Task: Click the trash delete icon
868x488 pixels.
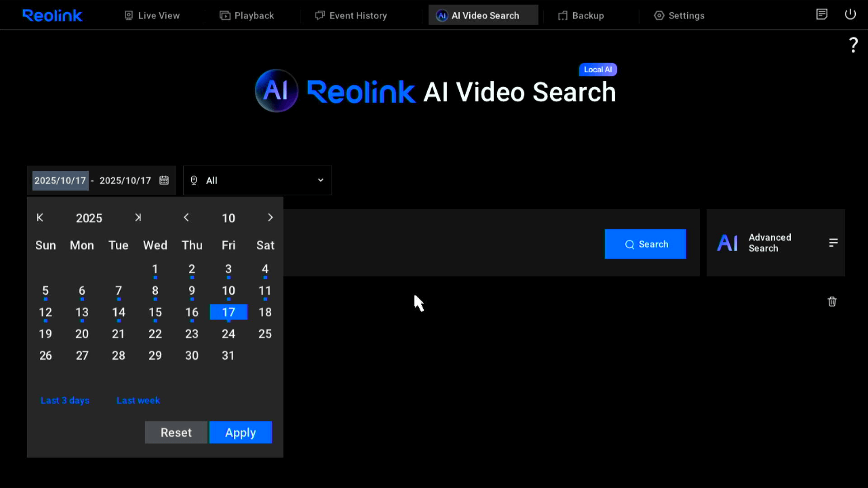Action: [x=832, y=301]
